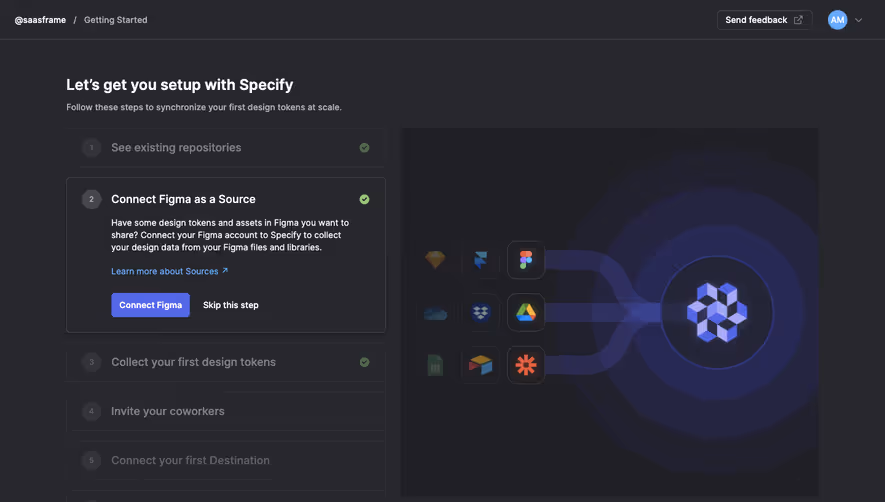Click the Connect Figma button
Image resolution: width=885 pixels, height=502 pixels.
[150, 305]
